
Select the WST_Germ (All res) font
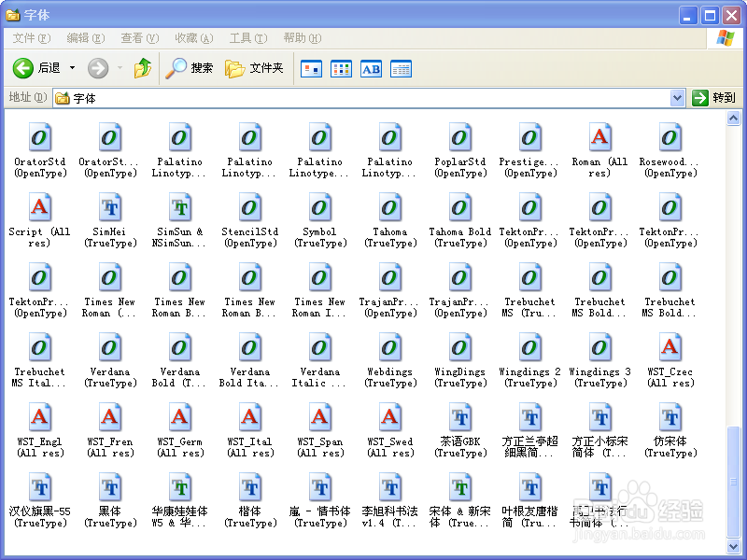pos(179,429)
